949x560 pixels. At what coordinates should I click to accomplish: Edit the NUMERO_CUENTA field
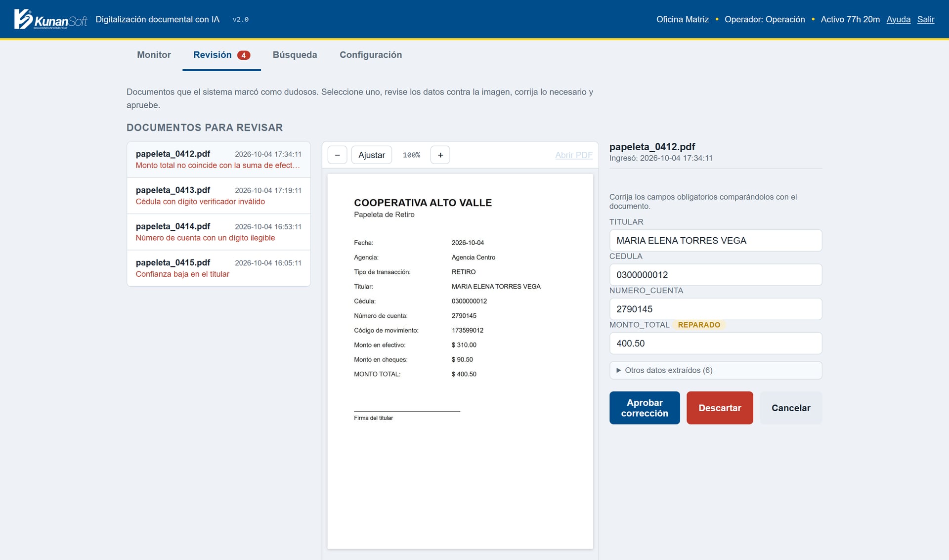(x=715, y=309)
